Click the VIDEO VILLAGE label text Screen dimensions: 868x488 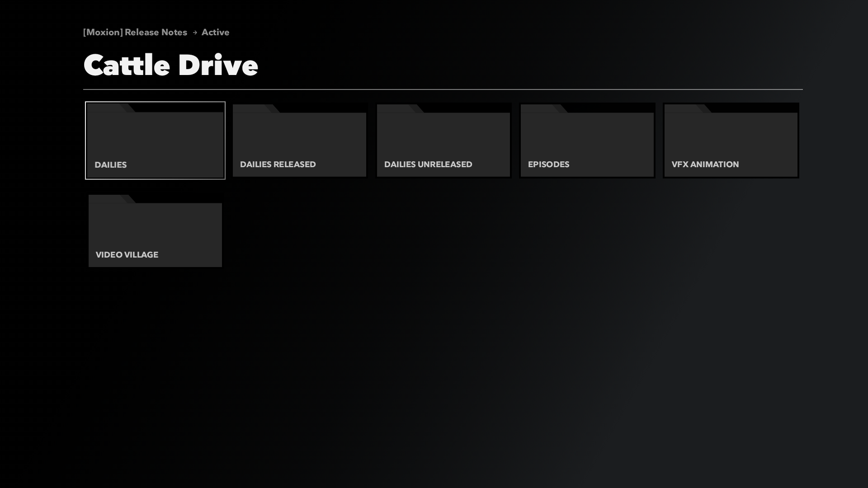coord(127,255)
